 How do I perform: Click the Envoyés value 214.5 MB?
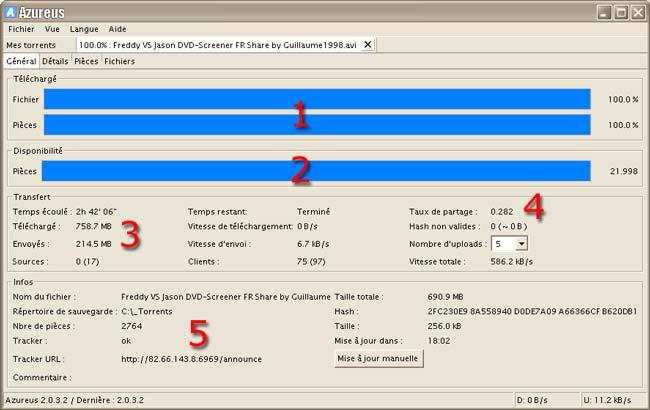[93, 244]
